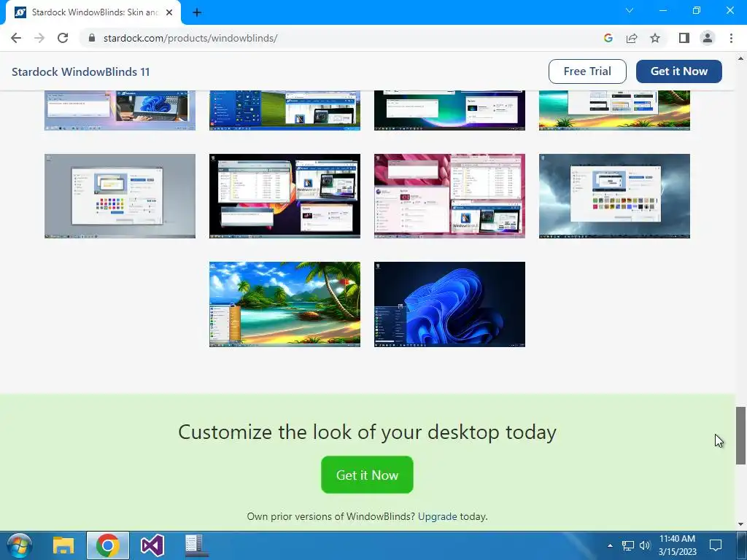Click Chrome icon in taskbar

[x=108, y=545]
